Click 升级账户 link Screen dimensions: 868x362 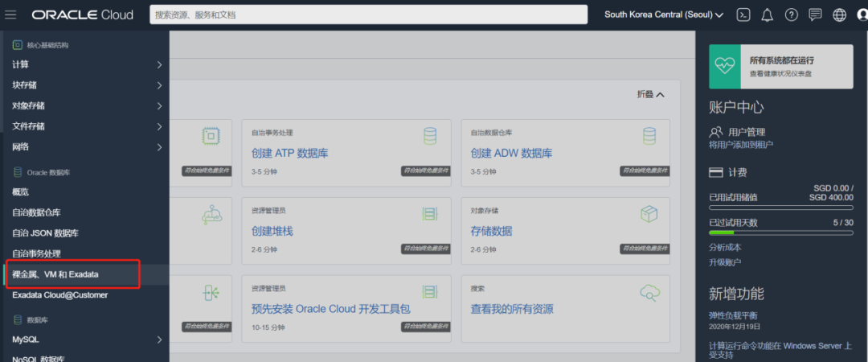pos(725,261)
